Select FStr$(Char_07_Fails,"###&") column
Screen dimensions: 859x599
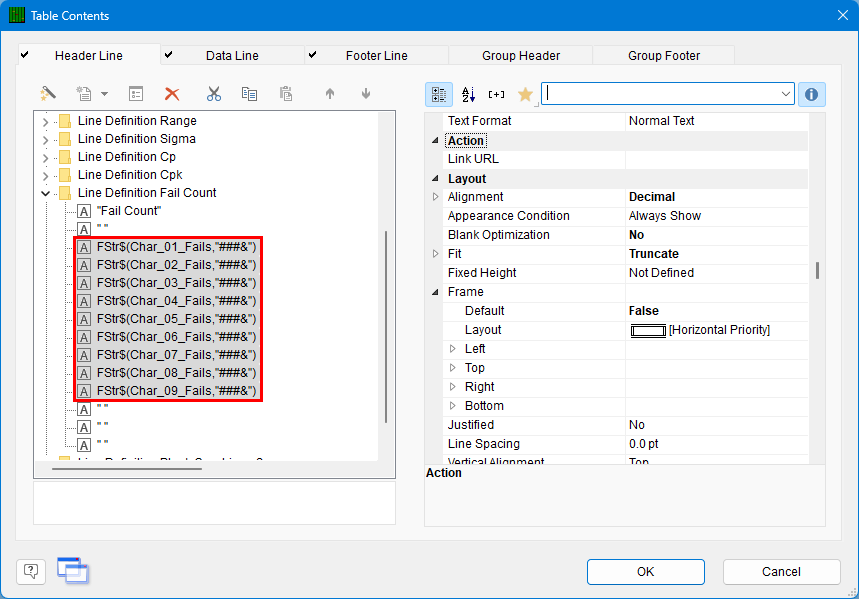click(x=176, y=355)
